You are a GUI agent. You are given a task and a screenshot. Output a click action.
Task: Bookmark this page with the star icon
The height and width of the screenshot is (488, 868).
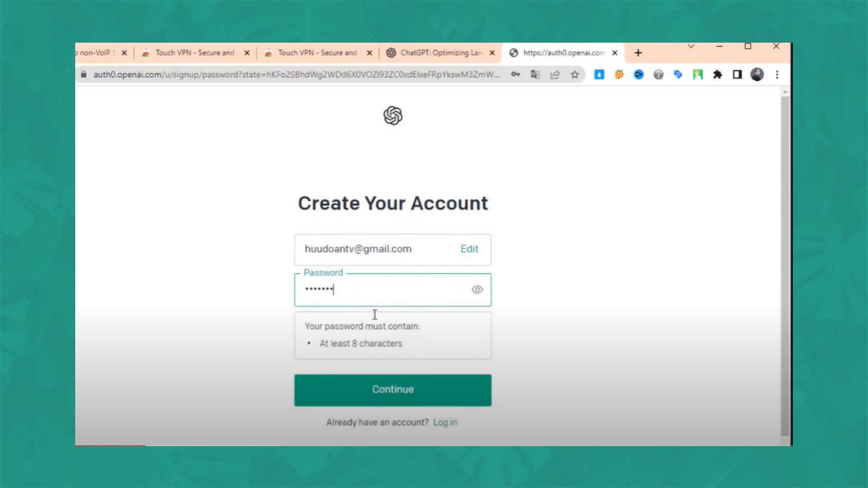point(574,74)
